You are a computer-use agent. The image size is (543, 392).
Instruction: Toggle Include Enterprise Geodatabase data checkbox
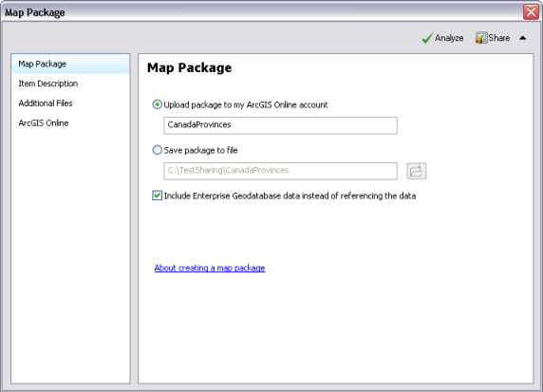(x=157, y=196)
